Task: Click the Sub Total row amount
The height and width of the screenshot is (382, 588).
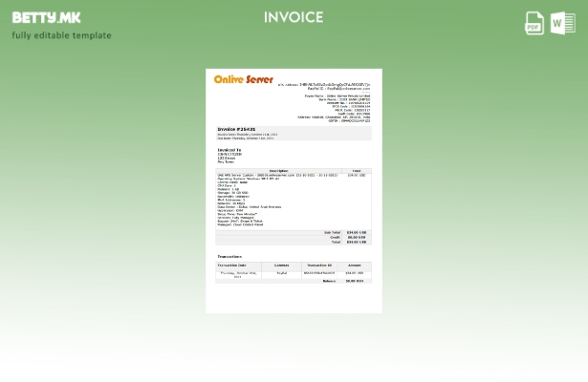Action: [356, 232]
